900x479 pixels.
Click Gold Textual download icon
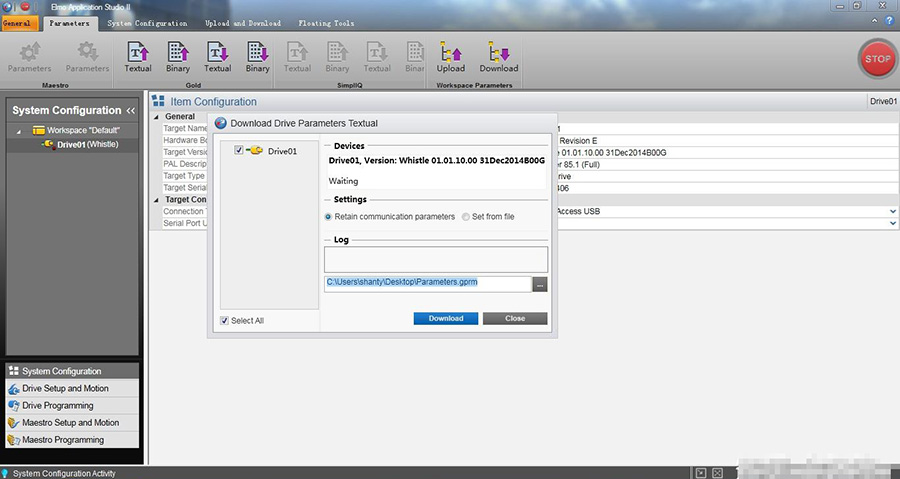[217, 53]
